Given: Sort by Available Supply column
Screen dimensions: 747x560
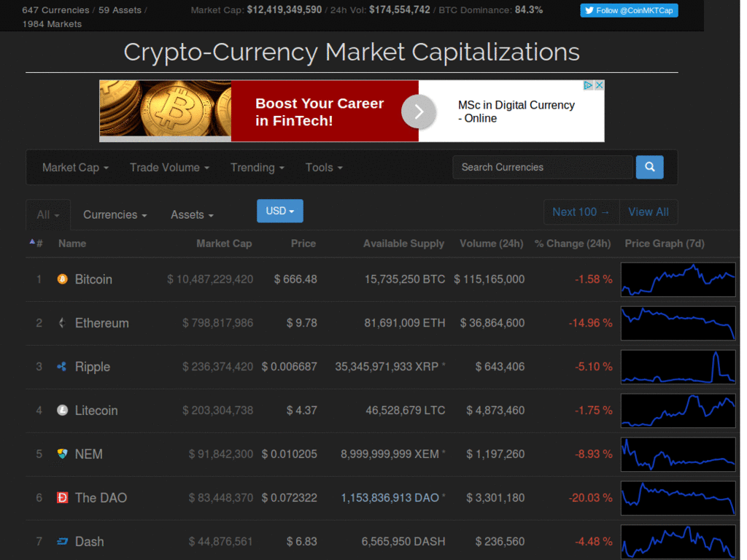Looking at the screenshot, I should coord(403,244).
